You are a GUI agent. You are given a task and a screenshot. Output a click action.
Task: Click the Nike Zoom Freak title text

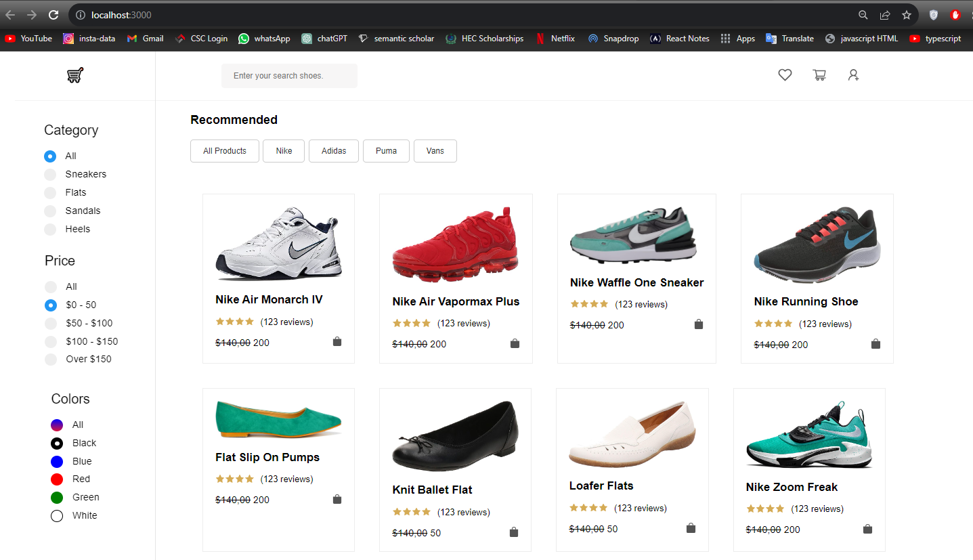[792, 487]
